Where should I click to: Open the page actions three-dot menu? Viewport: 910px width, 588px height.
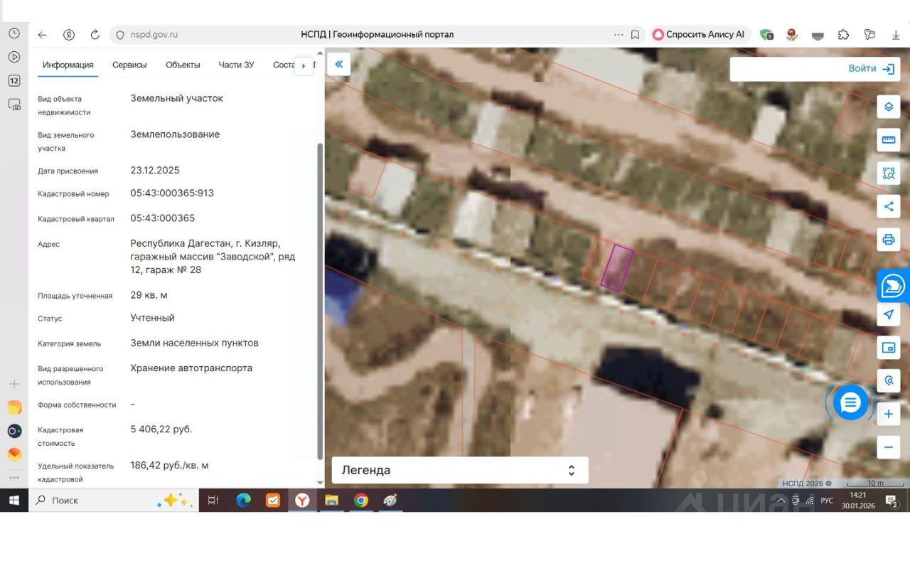click(x=619, y=34)
